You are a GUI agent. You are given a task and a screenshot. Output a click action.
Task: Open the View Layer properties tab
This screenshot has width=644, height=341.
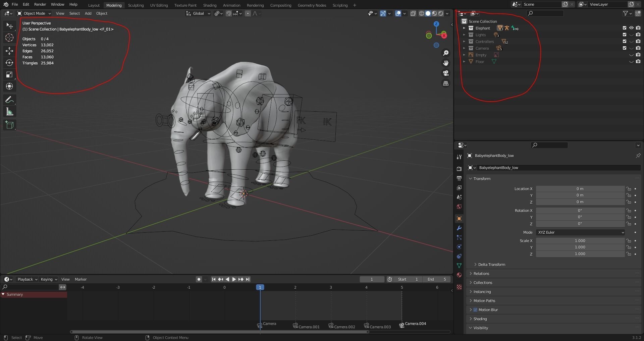coord(459,187)
